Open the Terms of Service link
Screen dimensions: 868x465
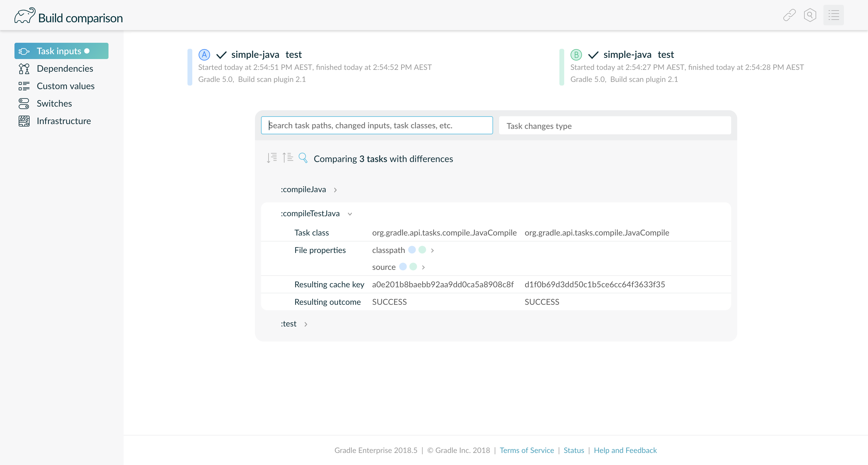(526, 450)
